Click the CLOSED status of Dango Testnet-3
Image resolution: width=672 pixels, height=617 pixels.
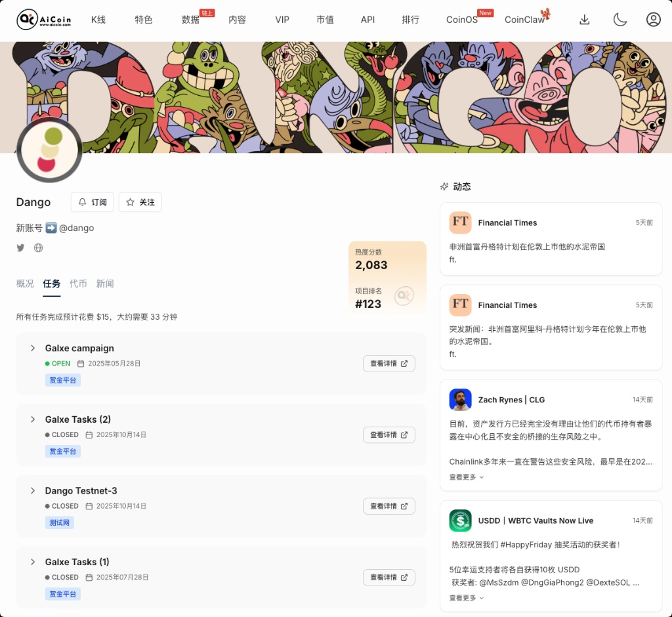point(62,506)
